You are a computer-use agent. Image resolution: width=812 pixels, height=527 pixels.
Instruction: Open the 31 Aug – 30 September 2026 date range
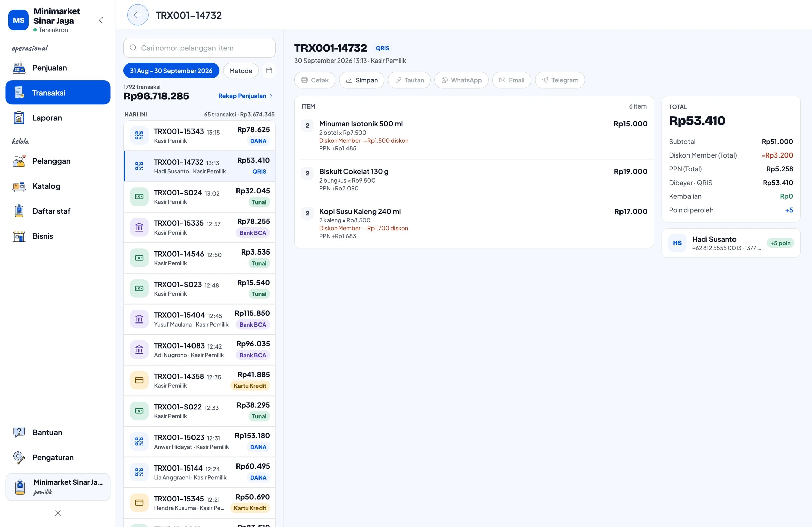click(171, 71)
